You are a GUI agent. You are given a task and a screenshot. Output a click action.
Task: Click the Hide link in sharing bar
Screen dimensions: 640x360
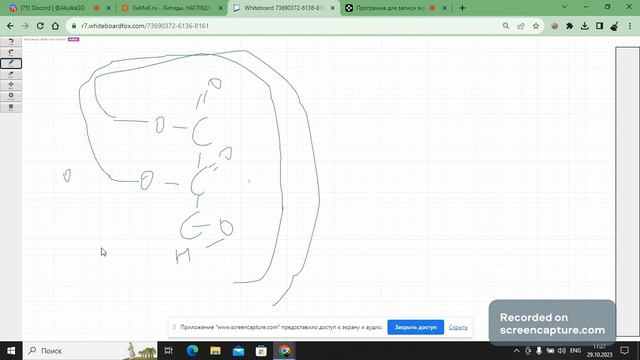(x=458, y=327)
